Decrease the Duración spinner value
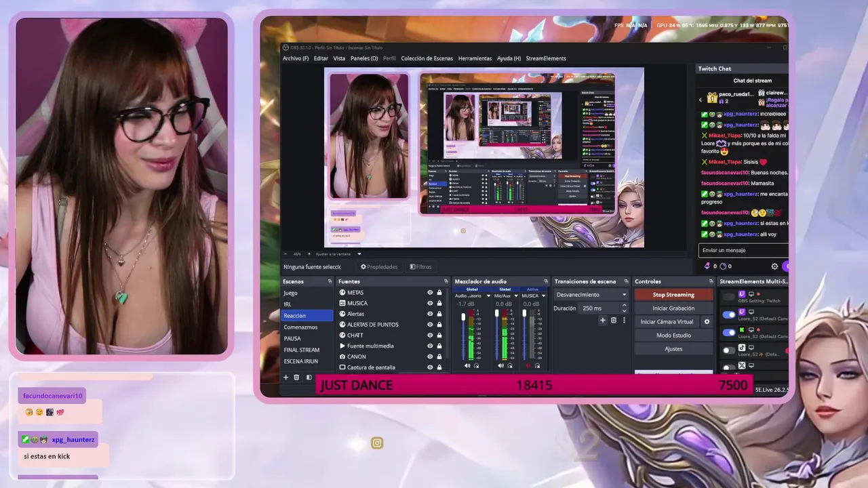This screenshot has height=488, width=868. (624, 310)
